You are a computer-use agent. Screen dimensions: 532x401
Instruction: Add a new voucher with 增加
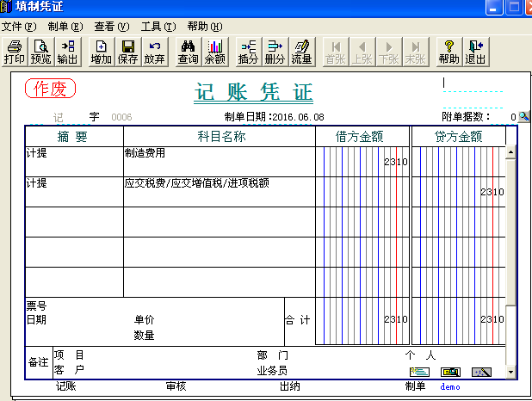(x=102, y=52)
